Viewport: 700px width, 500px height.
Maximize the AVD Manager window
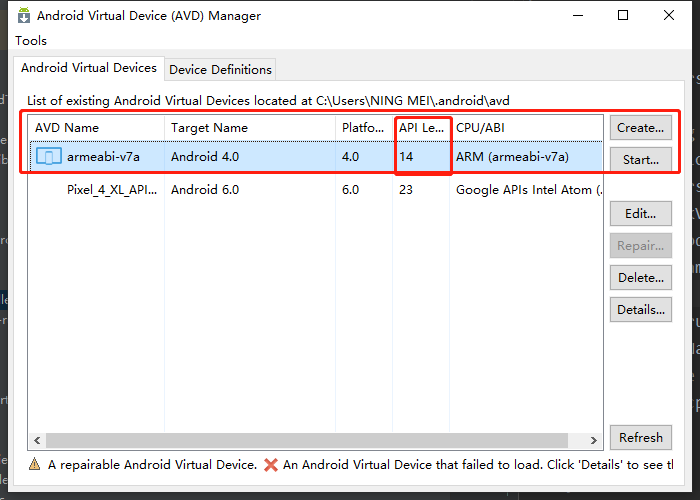[x=623, y=15]
